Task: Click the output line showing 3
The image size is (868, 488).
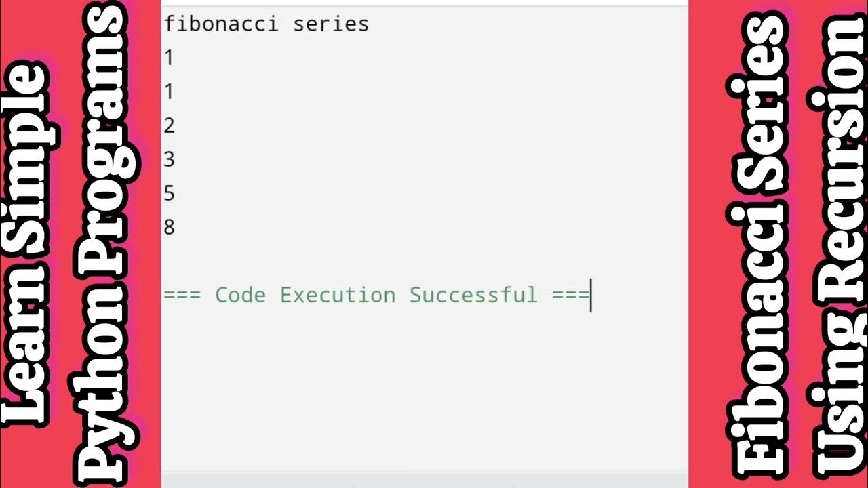Action: (169, 160)
